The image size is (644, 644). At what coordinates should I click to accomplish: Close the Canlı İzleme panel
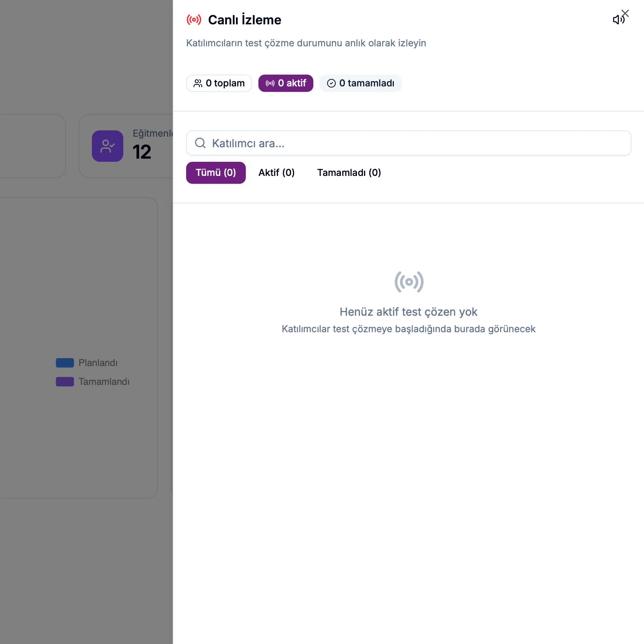pyautogui.click(x=626, y=13)
